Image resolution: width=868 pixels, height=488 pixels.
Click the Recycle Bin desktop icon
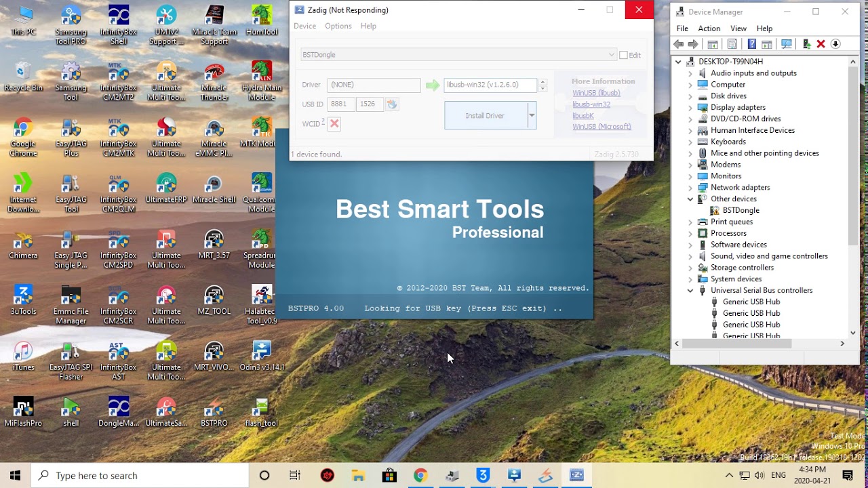pos(23,77)
